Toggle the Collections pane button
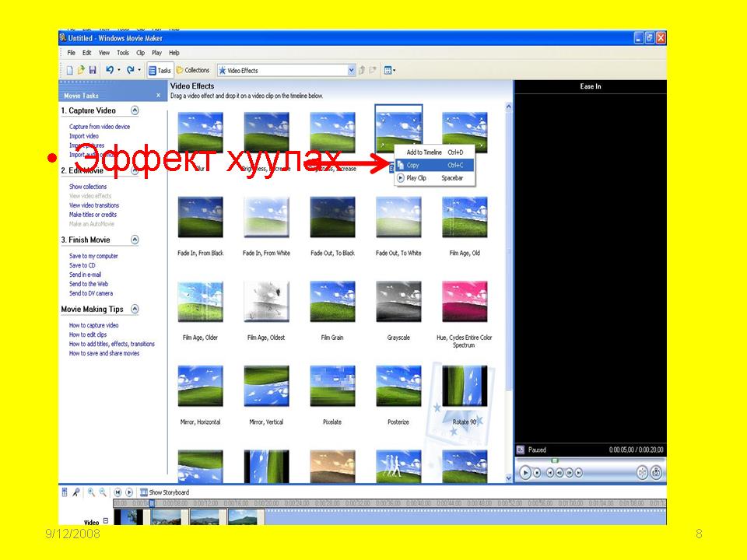Screen dimensions: 747x560 click(x=193, y=70)
